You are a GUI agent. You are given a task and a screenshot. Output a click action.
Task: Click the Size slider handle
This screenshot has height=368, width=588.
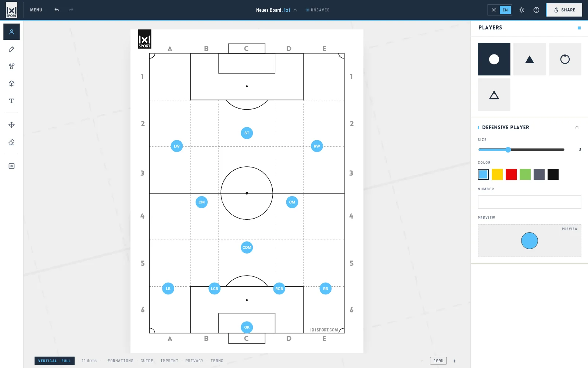(508, 150)
